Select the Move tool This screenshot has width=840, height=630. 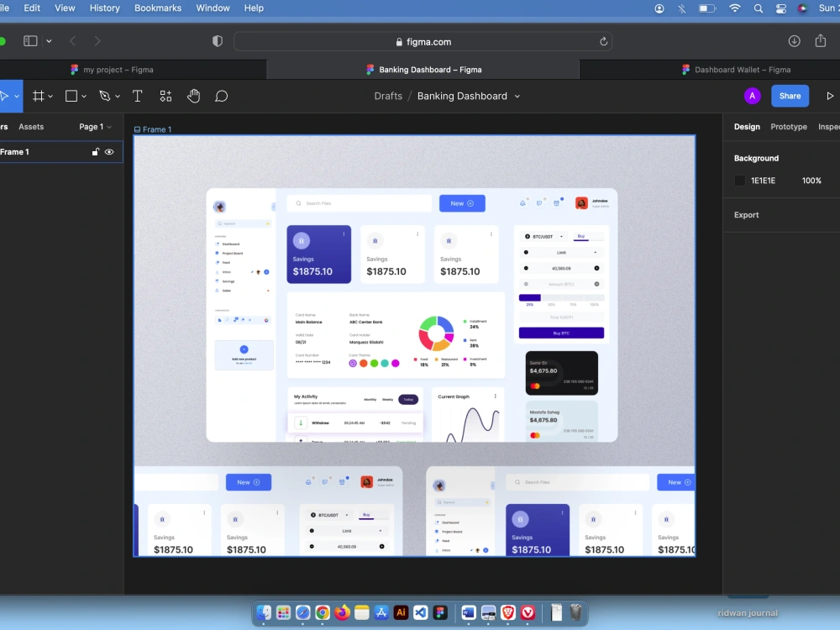[x=6, y=96]
